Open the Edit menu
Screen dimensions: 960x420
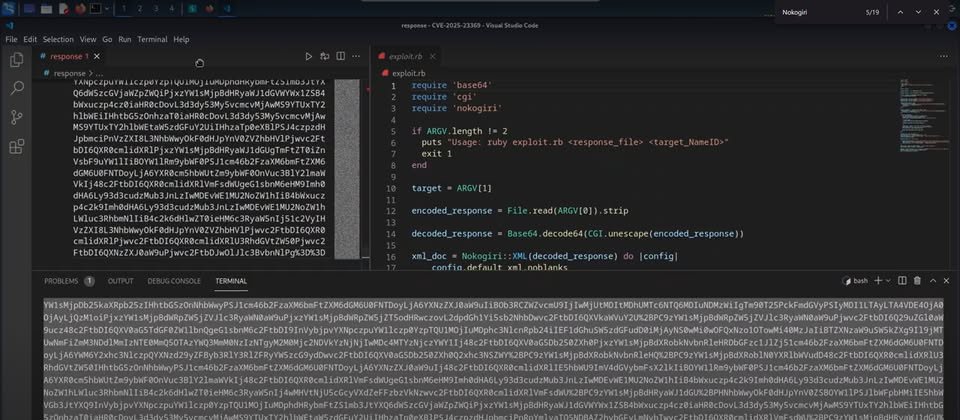(30, 39)
